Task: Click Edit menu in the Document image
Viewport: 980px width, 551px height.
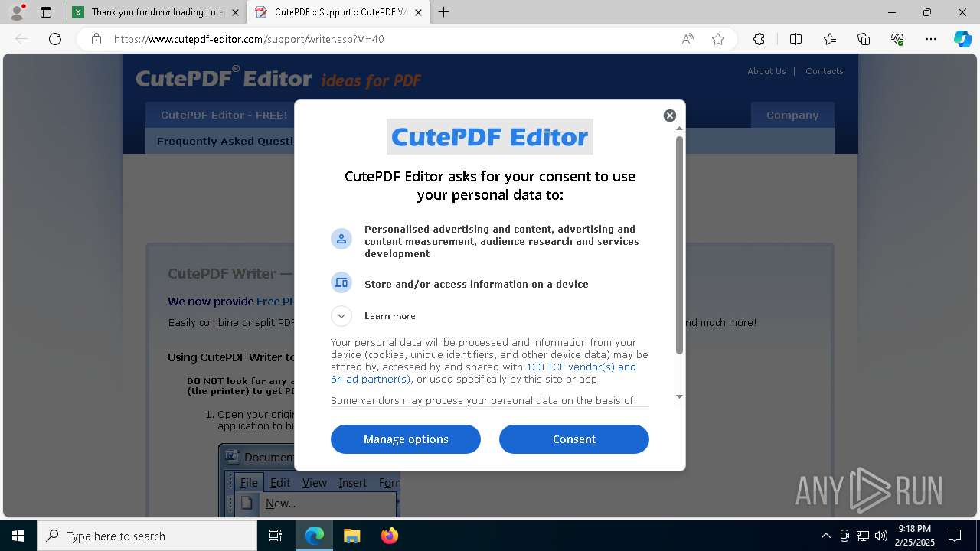Action: [x=280, y=483]
